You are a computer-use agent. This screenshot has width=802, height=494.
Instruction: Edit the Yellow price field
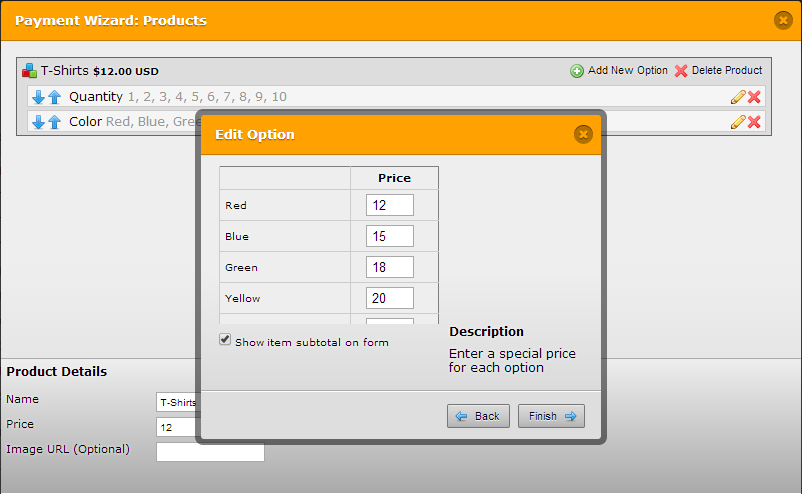pos(389,298)
